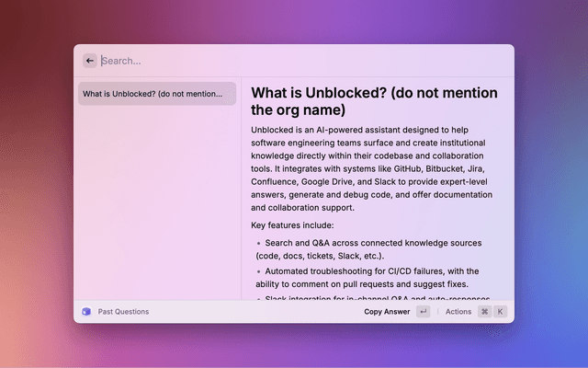
Task: Click the Unblocked logo icon in footer
Action: (x=85, y=312)
